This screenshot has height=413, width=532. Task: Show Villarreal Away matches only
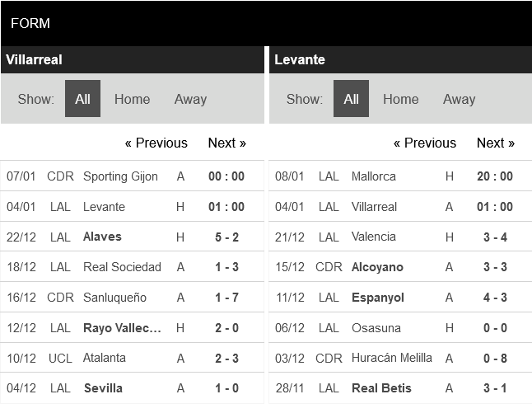tap(190, 99)
